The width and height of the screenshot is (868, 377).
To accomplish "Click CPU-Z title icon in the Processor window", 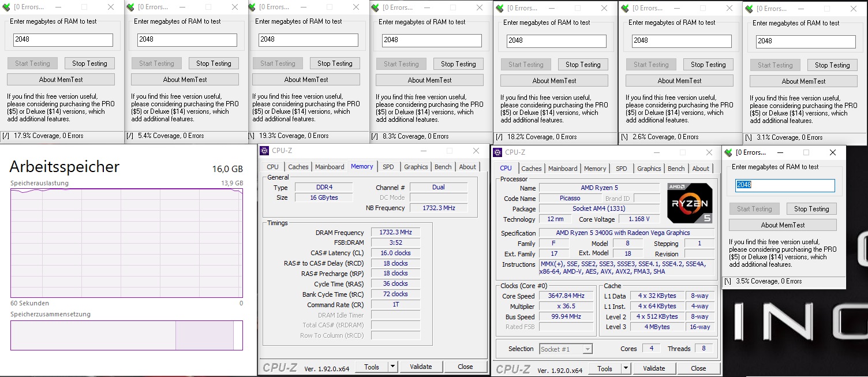I will pos(497,152).
